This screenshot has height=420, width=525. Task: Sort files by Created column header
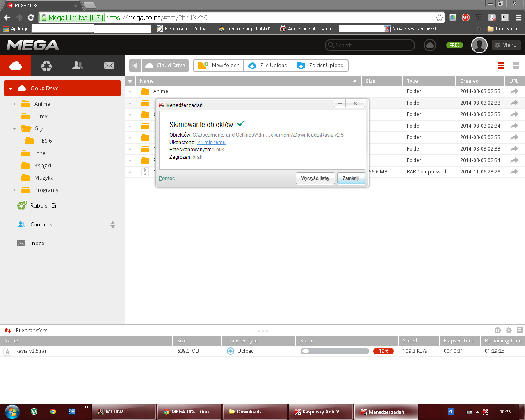pos(480,81)
